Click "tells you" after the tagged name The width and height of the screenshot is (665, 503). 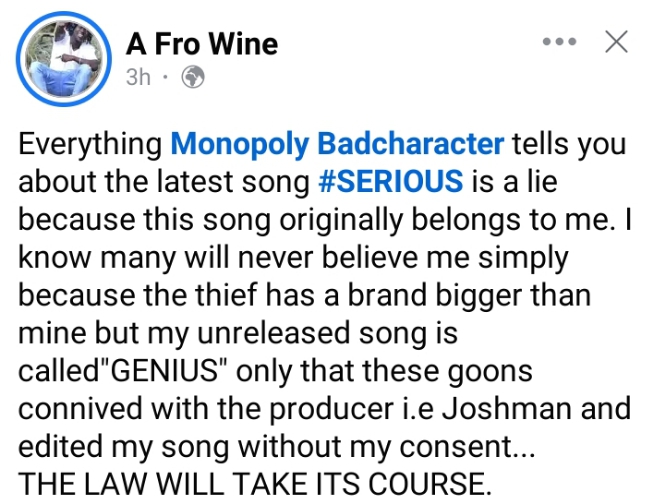pos(567,144)
